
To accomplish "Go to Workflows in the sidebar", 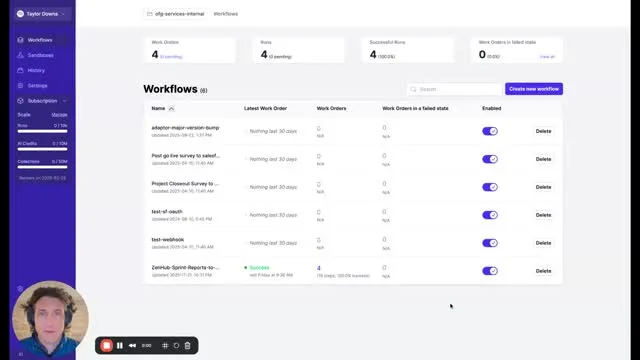I will (x=40, y=40).
